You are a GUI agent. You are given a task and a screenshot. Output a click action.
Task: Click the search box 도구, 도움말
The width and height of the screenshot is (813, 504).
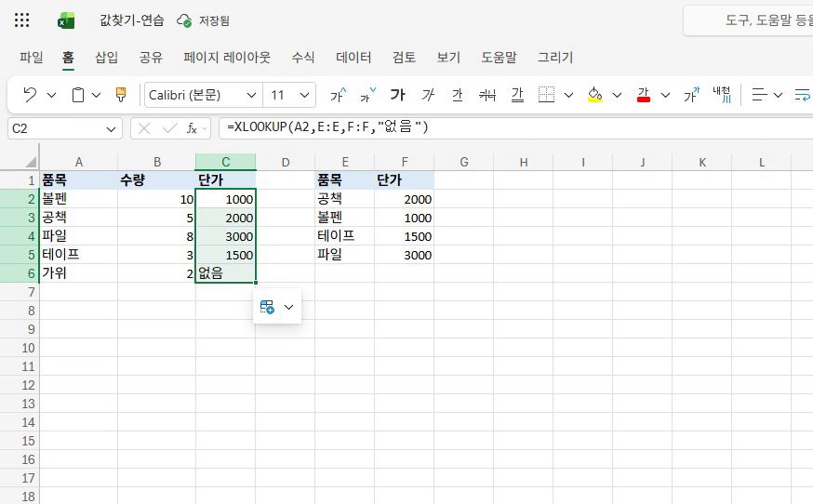pyautogui.click(x=748, y=20)
